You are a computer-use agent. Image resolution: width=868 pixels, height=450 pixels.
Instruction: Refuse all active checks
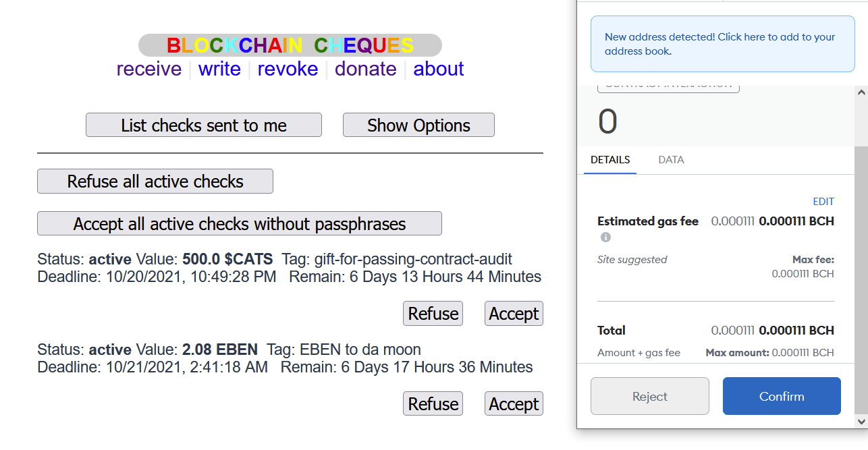coord(155,181)
